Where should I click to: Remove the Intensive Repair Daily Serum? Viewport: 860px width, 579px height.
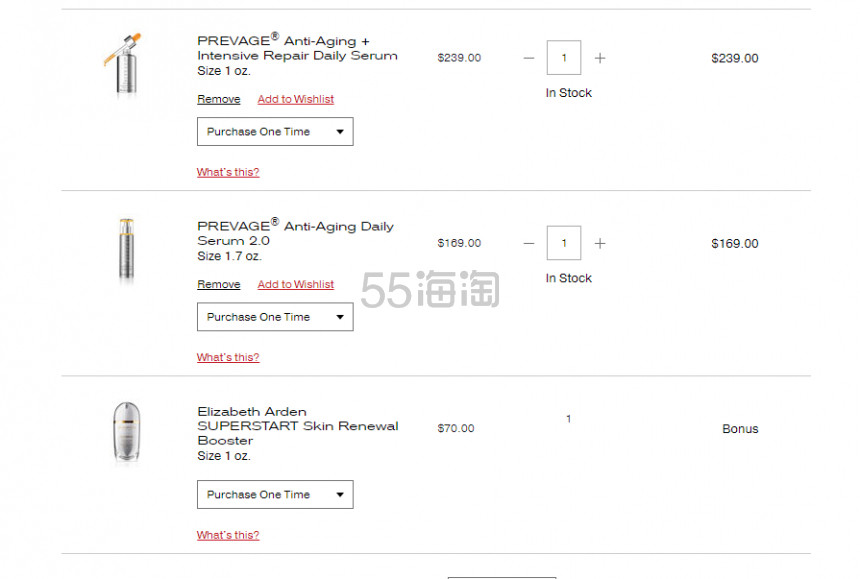click(x=219, y=99)
